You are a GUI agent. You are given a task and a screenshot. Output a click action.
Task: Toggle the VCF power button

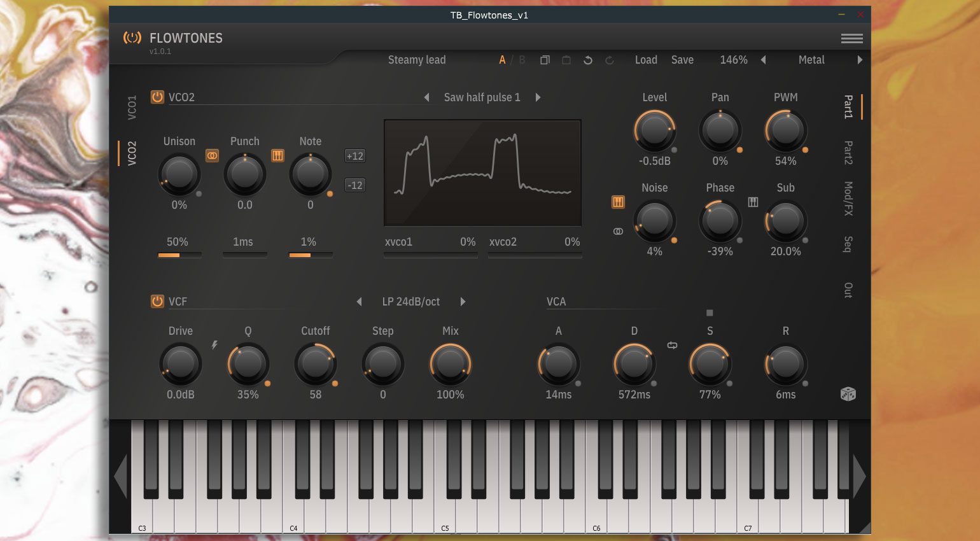(157, 301)
